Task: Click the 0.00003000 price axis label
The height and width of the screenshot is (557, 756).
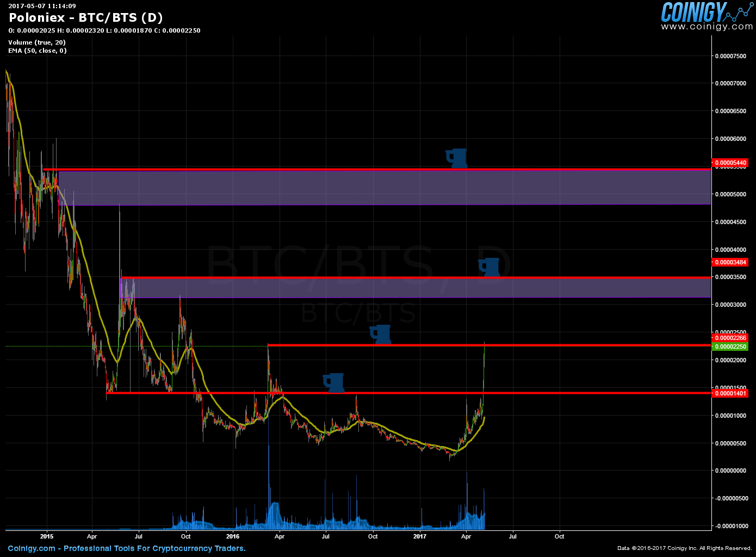Action: [x=730, y=305]
